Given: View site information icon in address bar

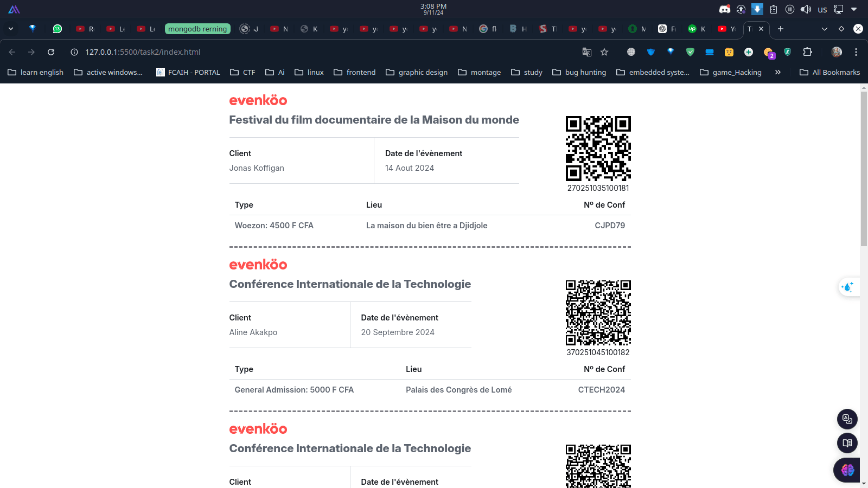Looking at the screenshot, I should (x=74, y=52).
